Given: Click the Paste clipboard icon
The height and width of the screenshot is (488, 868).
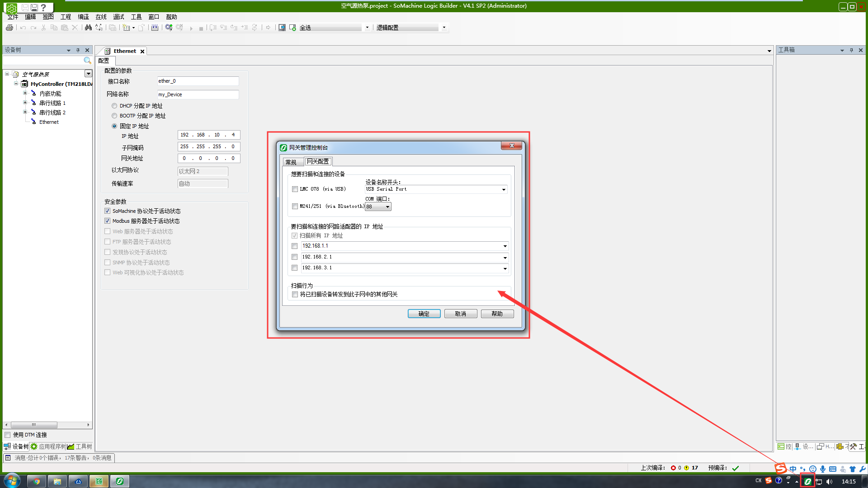Looking at the screenshot, I should [x=65, y=28].
